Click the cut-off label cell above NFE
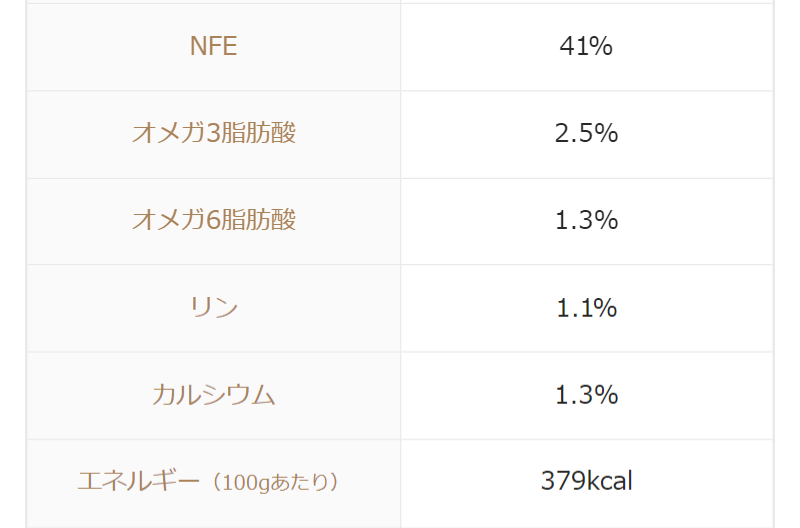 pyautogui.click(x=213, y=2)
